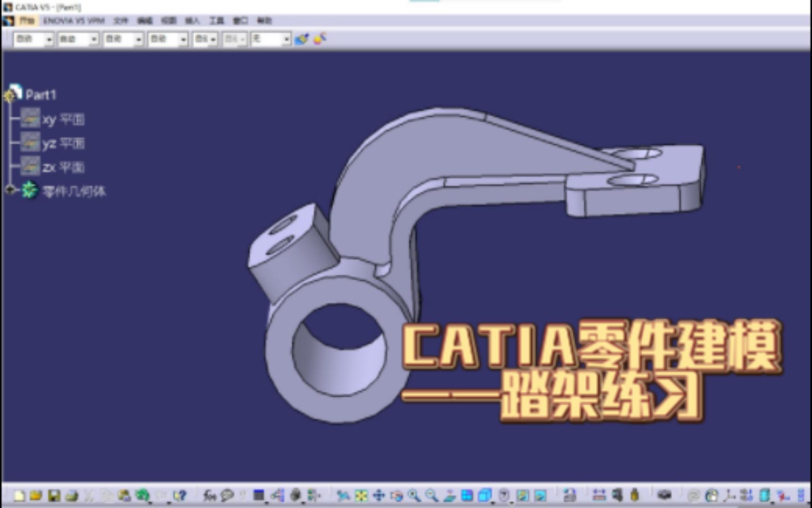Open a file with the folder icon
This screenshot has height=508, width=812.
[x=36, y=495]
